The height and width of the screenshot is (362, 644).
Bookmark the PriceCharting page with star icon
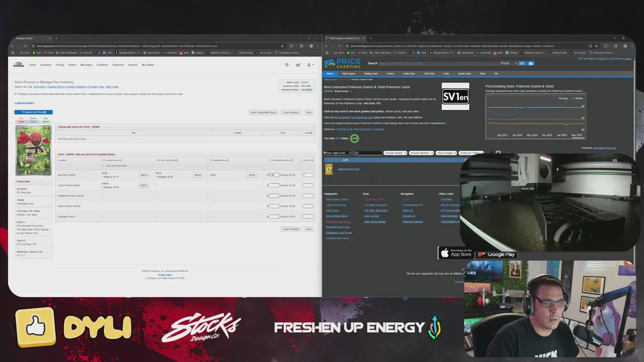(x=596, y=46)
